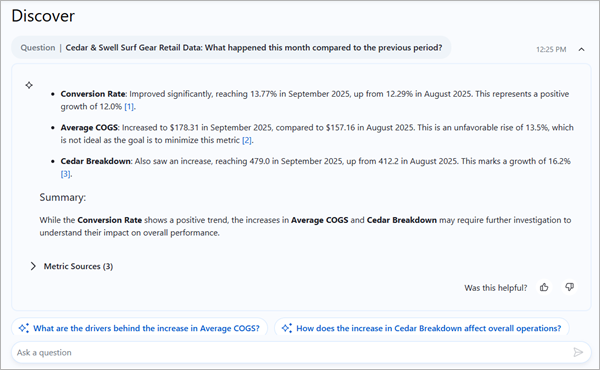Screen dimensions: 600x370
Task: Give thumbs up feedback
Action: click(544, 287)
